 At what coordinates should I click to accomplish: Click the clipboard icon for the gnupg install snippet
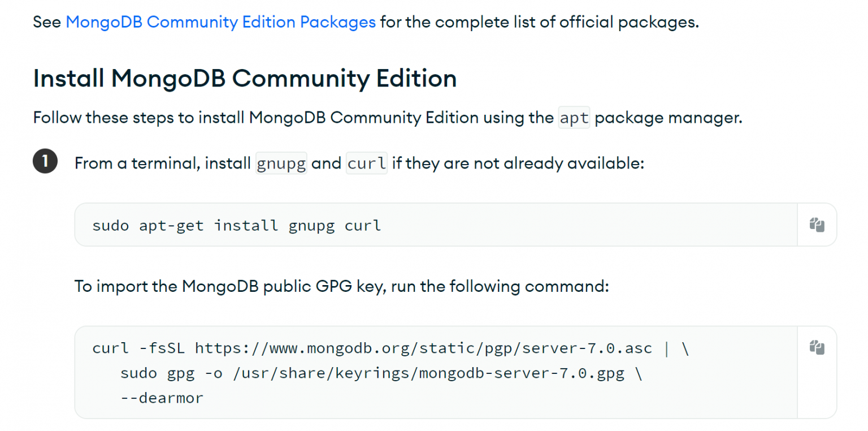tap(817, 225)
